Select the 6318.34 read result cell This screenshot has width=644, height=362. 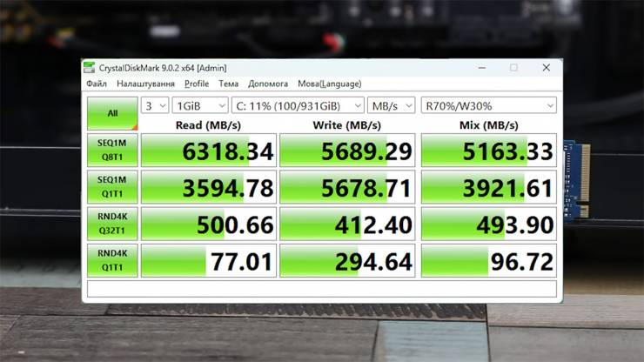(x=209, y=151)
